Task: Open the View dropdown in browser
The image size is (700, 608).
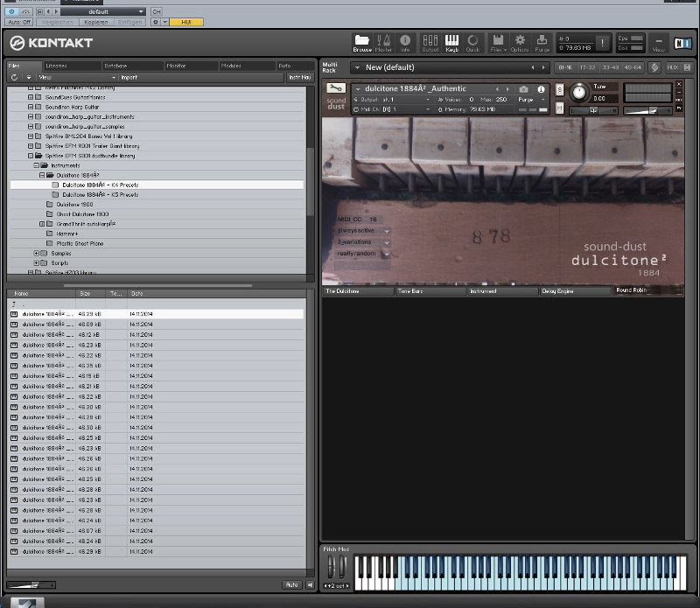Action: point(76,77)
